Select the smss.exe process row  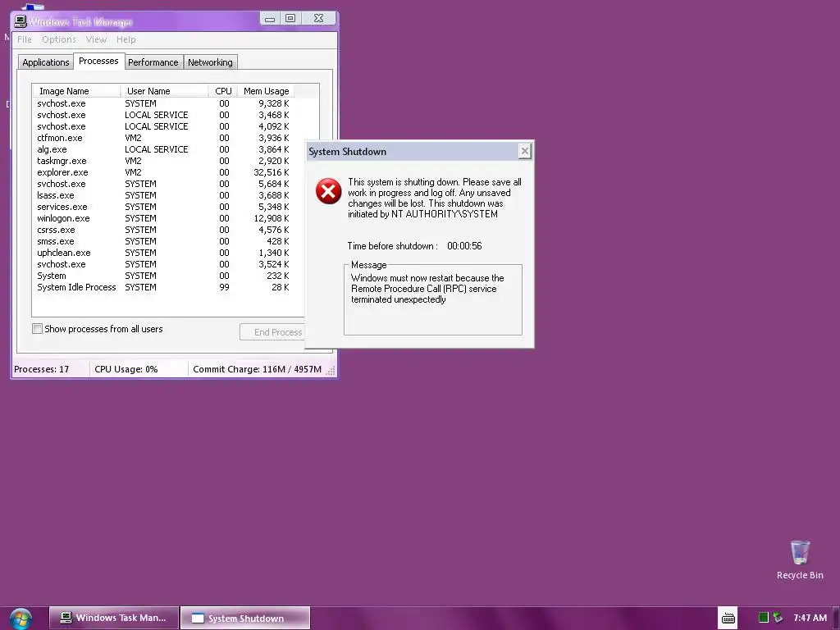[x=163, y=242]
